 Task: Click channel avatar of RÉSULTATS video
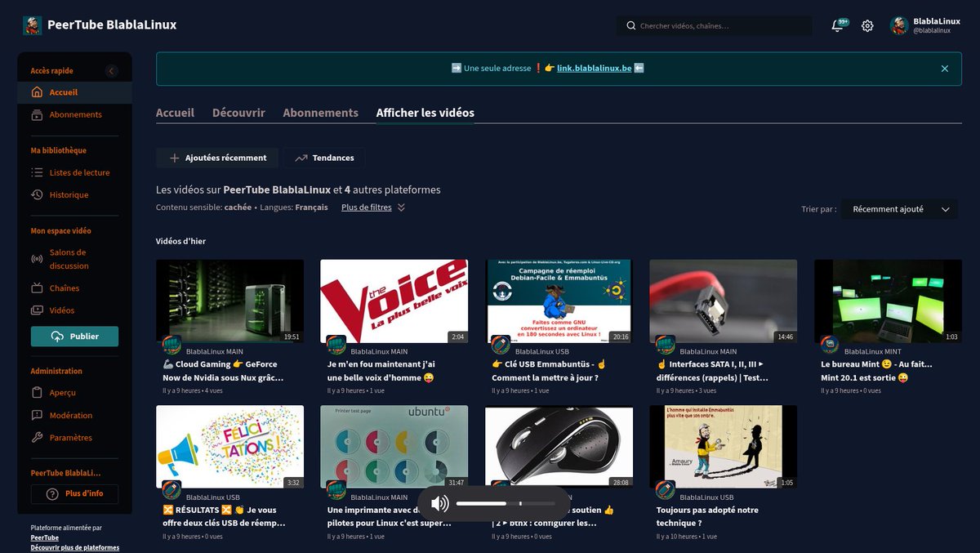click(x=171, y=490)
